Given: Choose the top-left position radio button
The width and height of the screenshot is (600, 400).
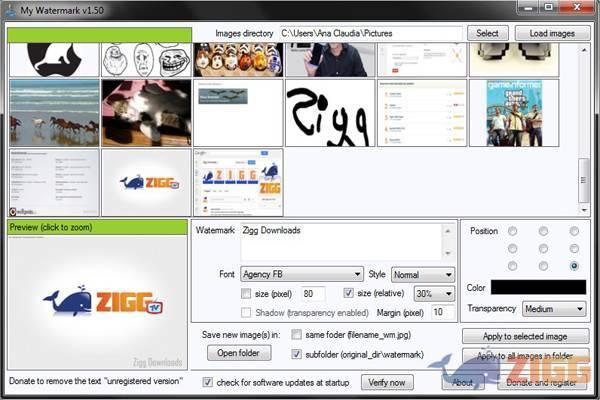Looking at the screenshot, I should pos(512,231).
